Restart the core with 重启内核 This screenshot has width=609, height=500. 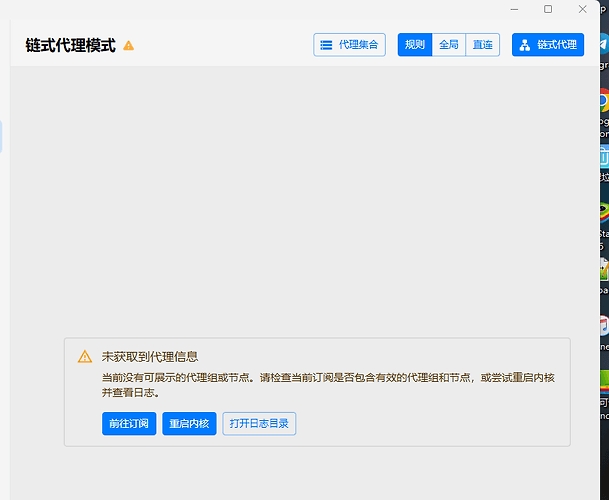point(189,423)
